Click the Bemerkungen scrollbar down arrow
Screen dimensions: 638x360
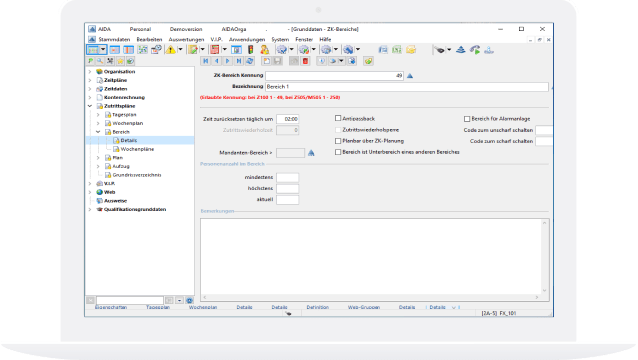[x=544, y=290]
